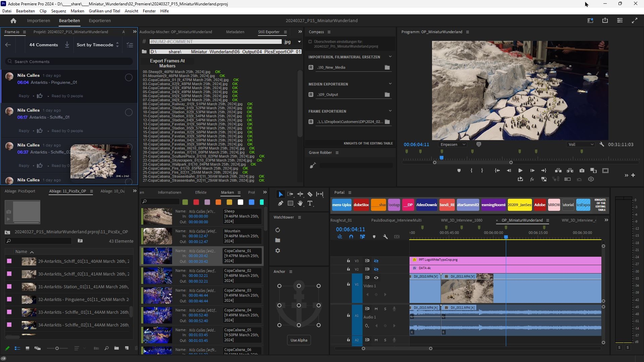The height and width of the screenshot is (362, 644).
Task: Select the Razor tool
Action: [310, 194]
